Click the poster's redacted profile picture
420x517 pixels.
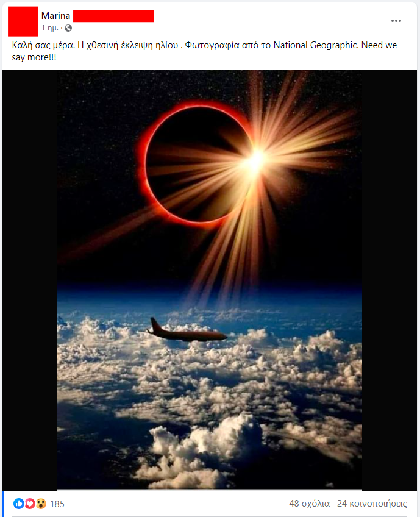23,21
